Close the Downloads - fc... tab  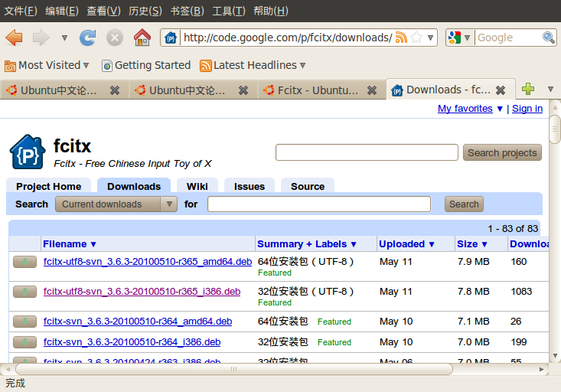(501, 90)
